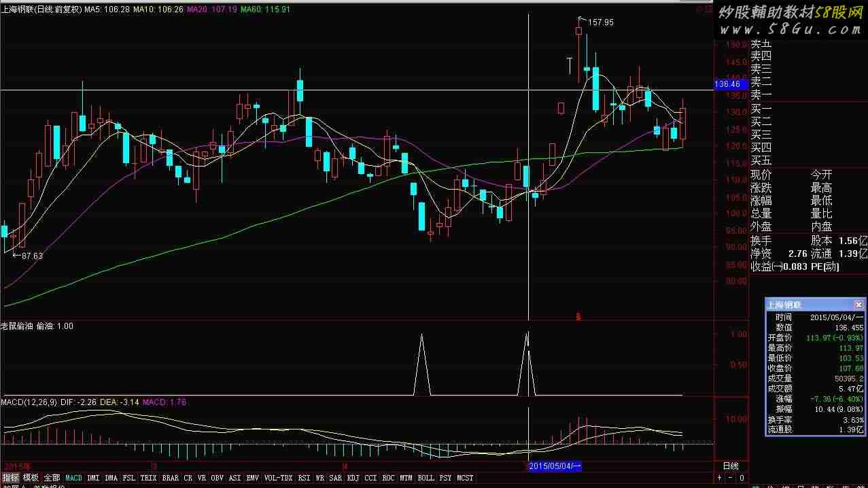Click the 成交量 50395.2 row in popup
This screenshot has width=868, height=488.
(x=816, y=379)
